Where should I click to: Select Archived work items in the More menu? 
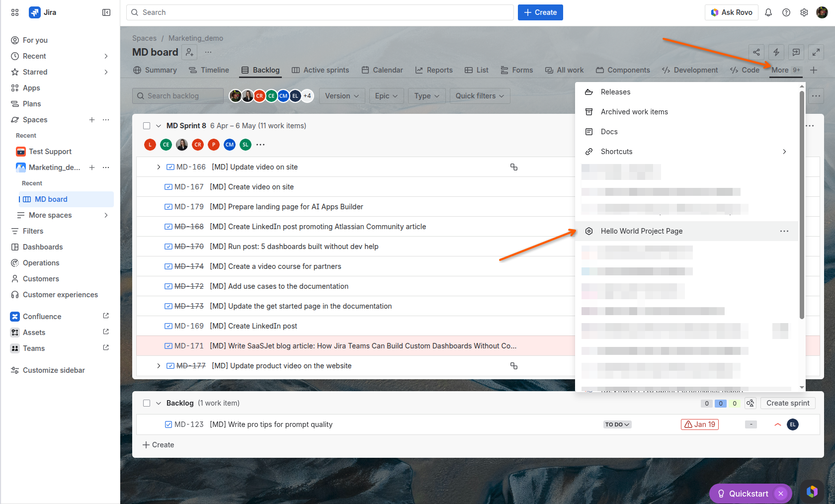tap(687, 112)
